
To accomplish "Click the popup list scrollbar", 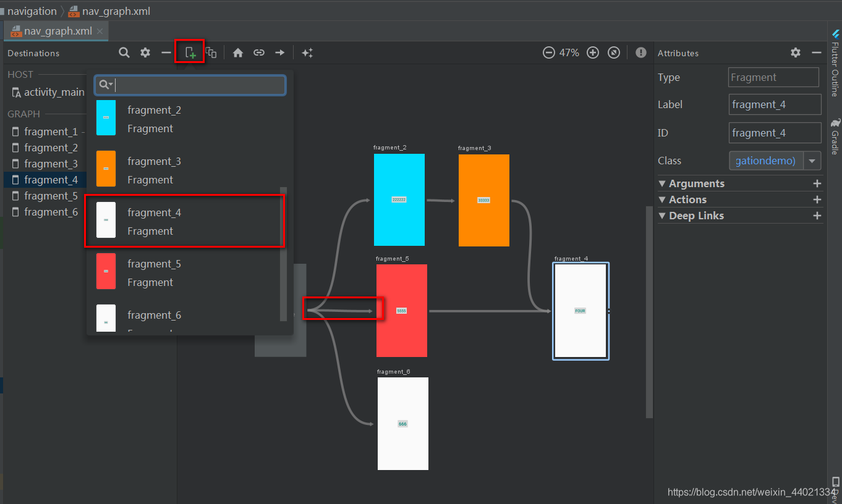I will 283,254.
